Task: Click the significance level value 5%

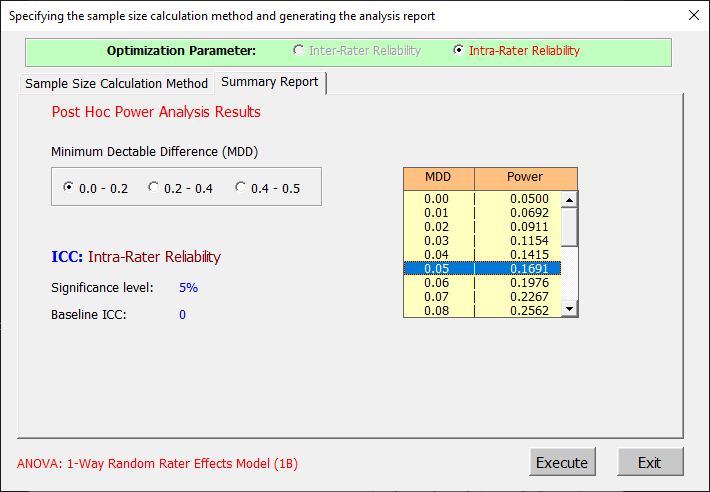Action: [x=188, y=288]
